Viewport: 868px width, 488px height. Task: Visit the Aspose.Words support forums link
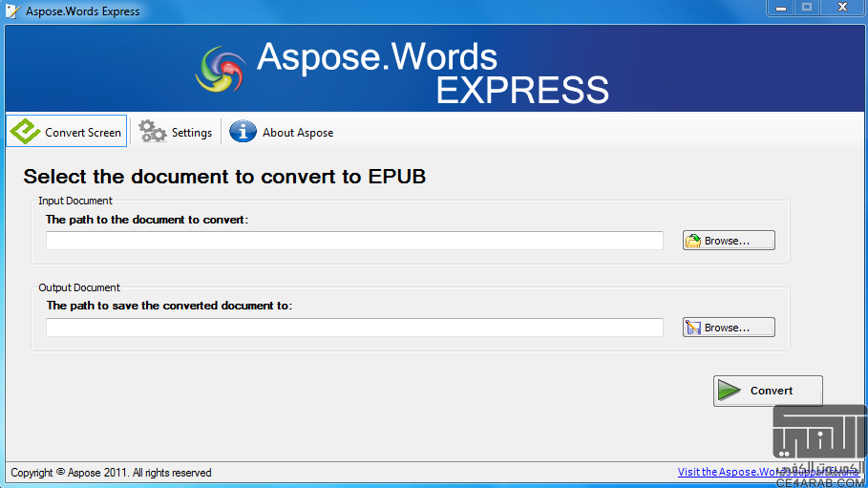click(x=769, y=472)
